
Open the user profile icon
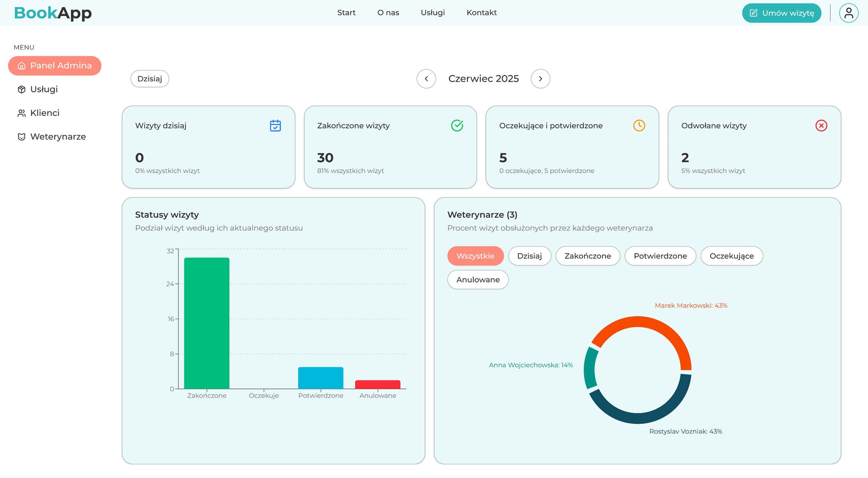coord(849,13)
